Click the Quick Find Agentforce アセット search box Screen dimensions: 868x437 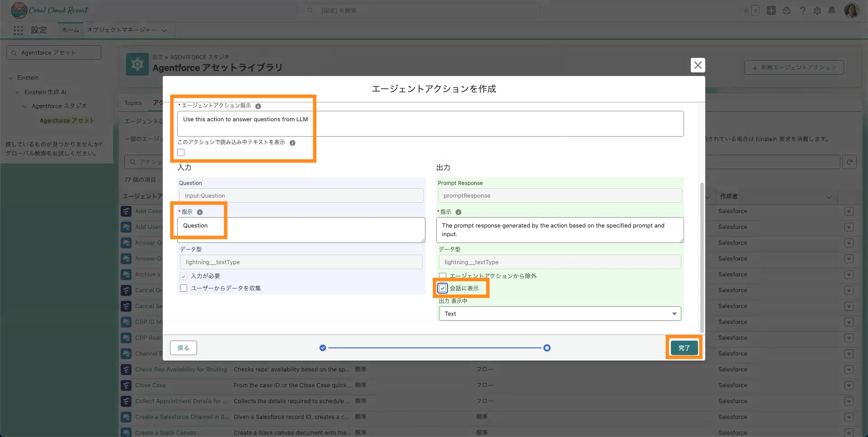pos(54,52)
